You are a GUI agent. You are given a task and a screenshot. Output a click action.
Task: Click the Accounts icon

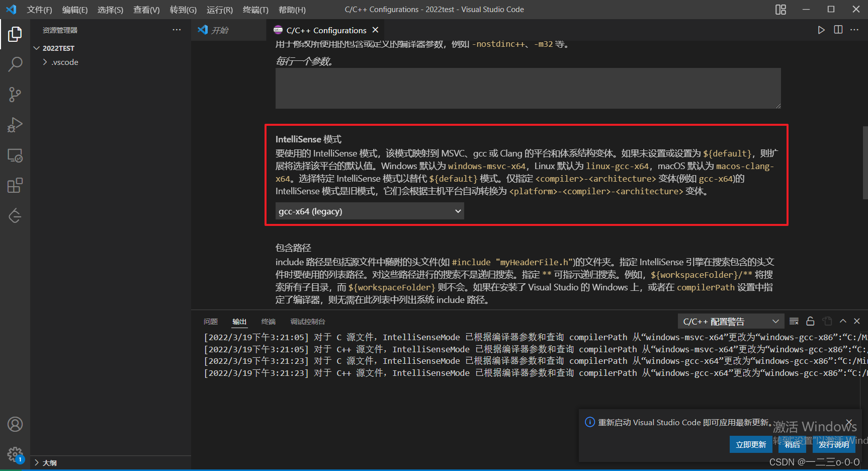15,424
